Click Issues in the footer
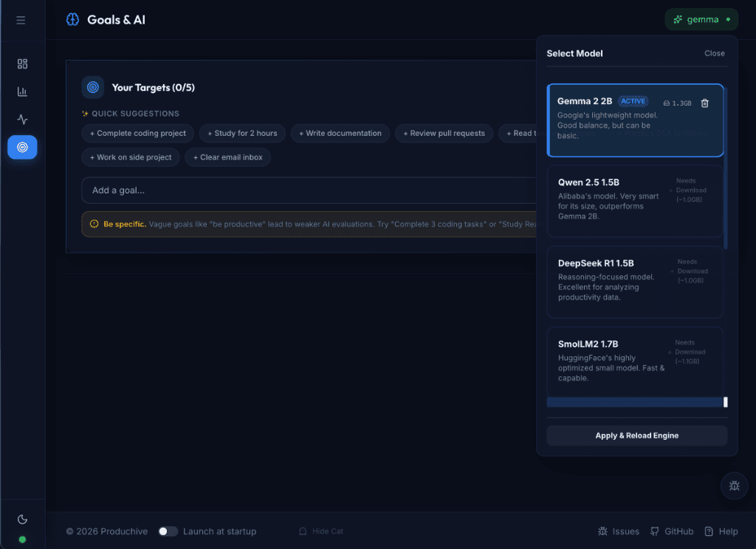 click(x=619, y=531)
